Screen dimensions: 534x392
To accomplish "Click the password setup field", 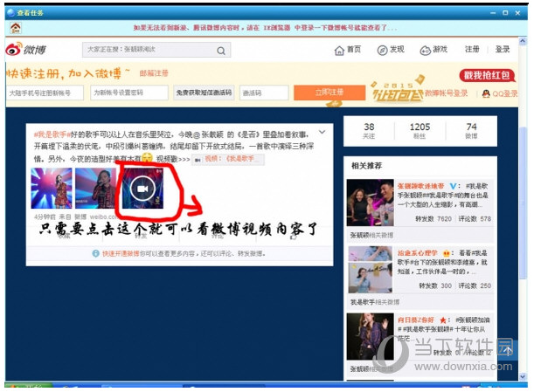I will (129, 93).
